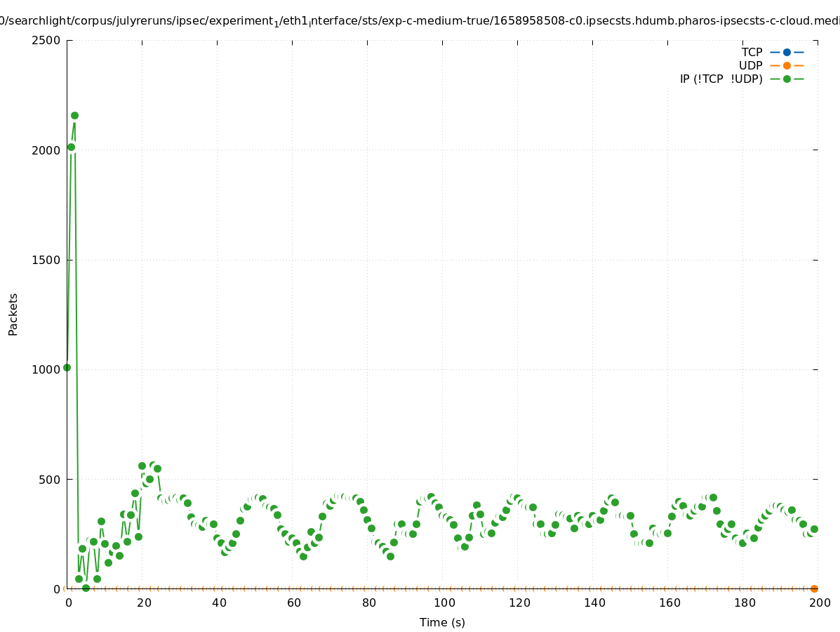The height and width of the screenshot is (632, 840).
Task: Click the first green point near 1000 packets
Action: tap(67, 367)
